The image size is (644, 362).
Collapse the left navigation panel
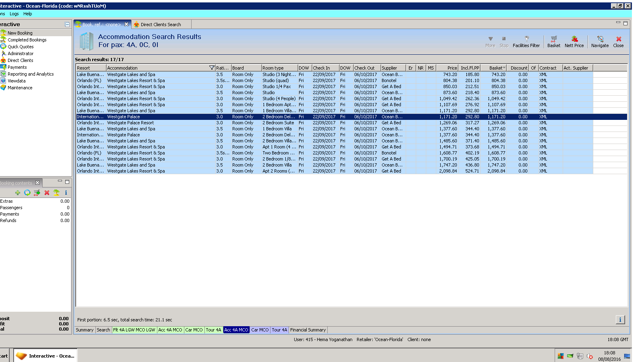tap(67, 25)
